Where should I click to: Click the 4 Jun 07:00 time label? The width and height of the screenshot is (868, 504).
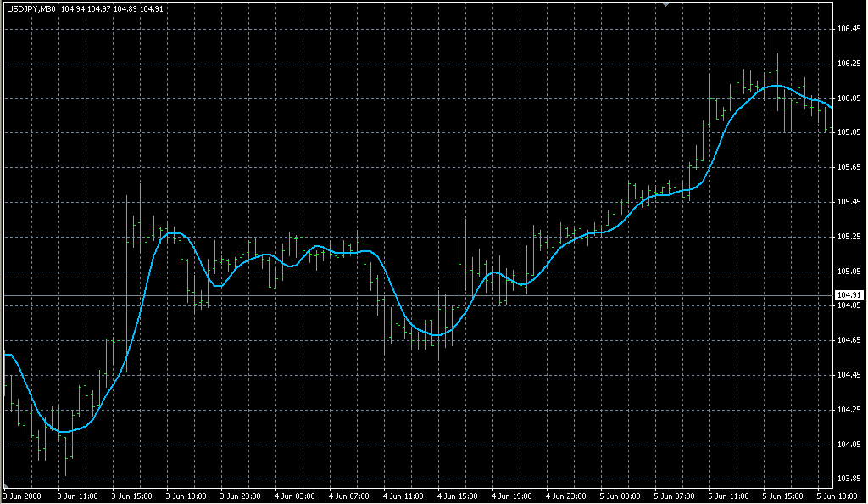tap(350, 496)
